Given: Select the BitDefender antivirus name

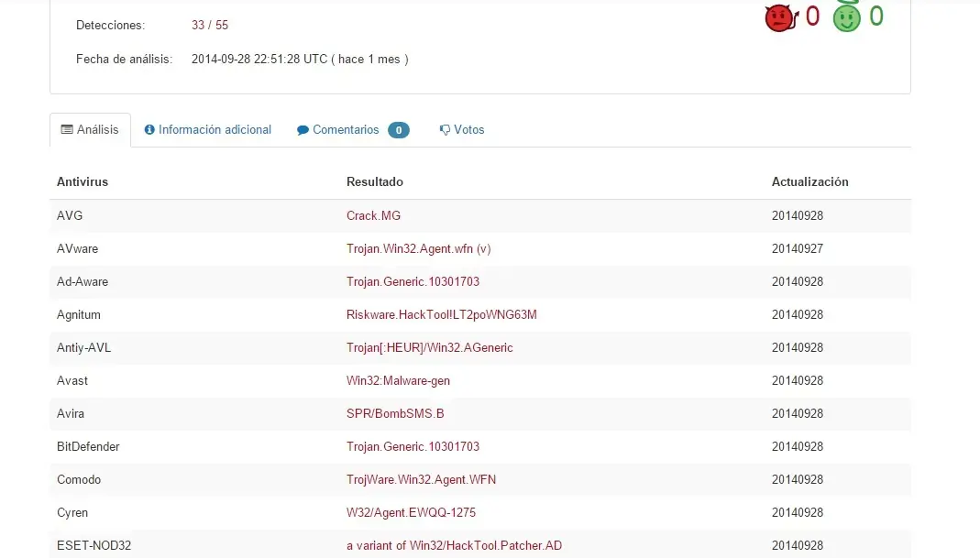Looking at the screenshot, I should pos(88,447).
